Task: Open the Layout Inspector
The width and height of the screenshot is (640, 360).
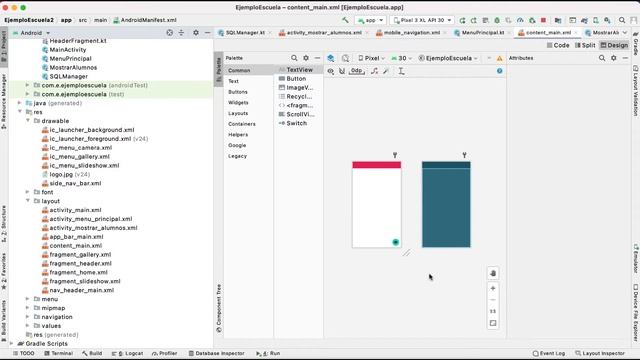Action: (x=600, y=353)
